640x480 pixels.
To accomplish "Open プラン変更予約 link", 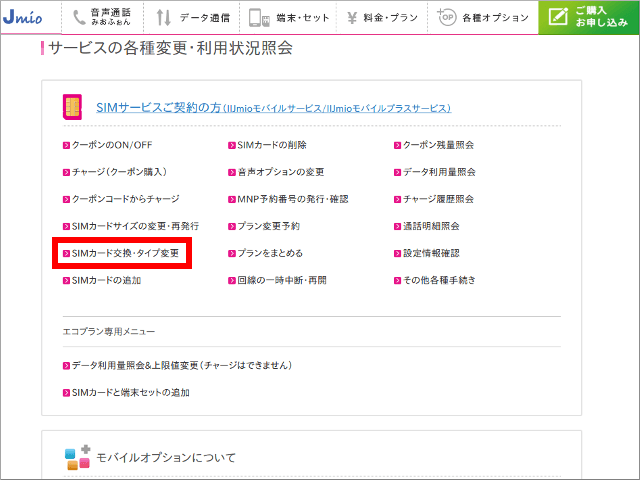I will click(x=269, y=226).
